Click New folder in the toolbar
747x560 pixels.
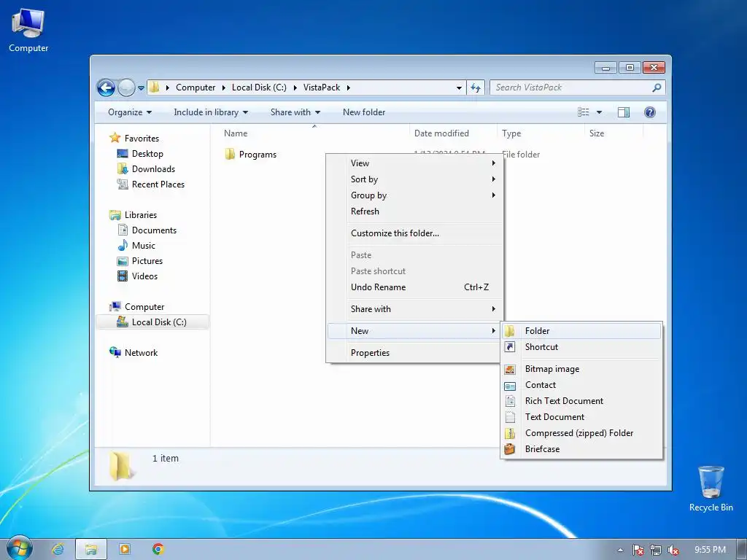pos(364,112)
